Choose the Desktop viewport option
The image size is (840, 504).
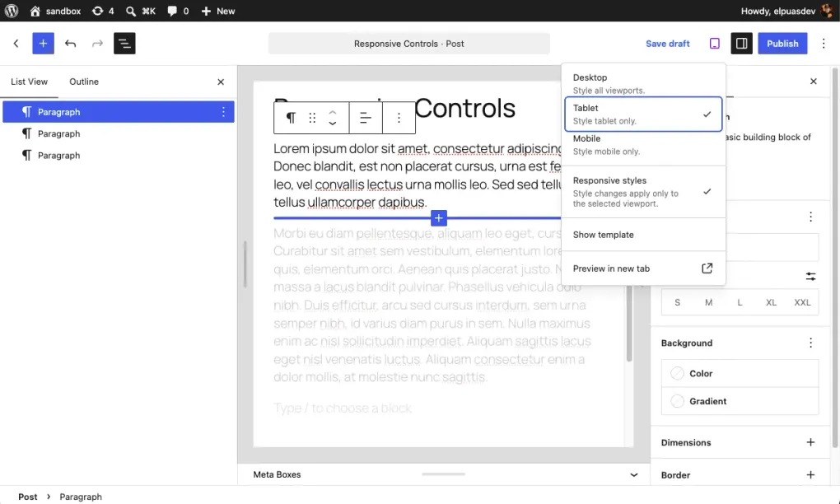(x=643, y=83)
